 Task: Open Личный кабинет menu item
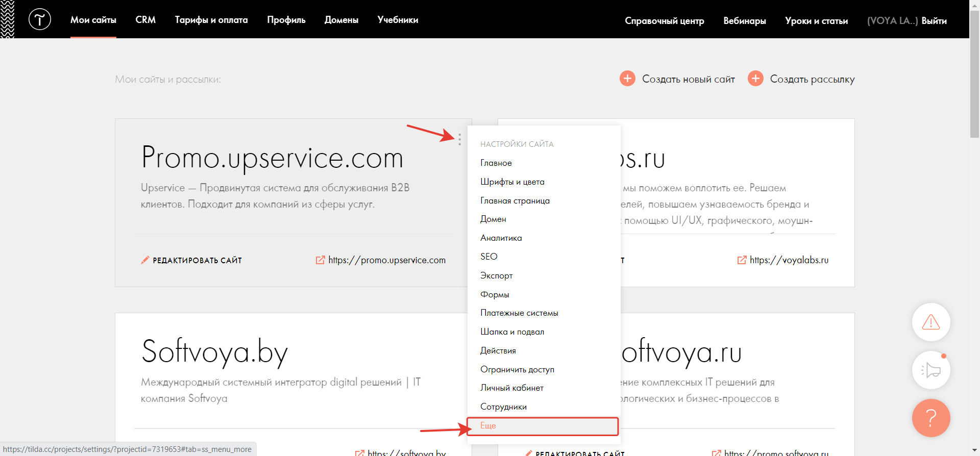click(511, 388)
